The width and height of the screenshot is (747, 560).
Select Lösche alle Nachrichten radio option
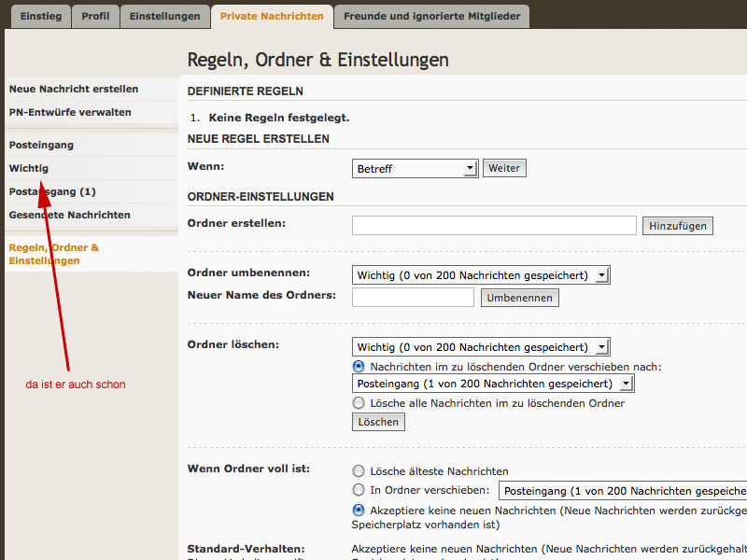(x=359, y=403)
